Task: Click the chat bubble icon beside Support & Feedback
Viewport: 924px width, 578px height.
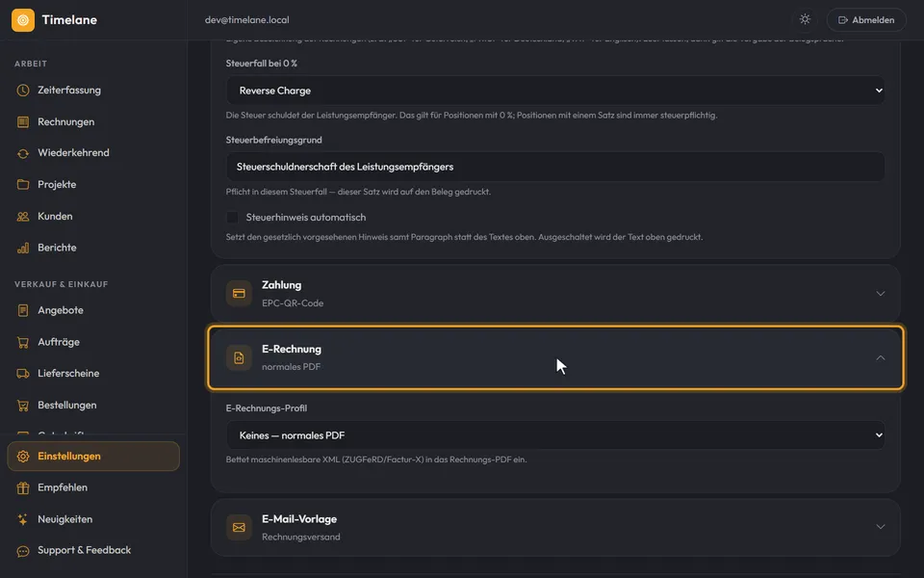Action: (x=23, y=551)
